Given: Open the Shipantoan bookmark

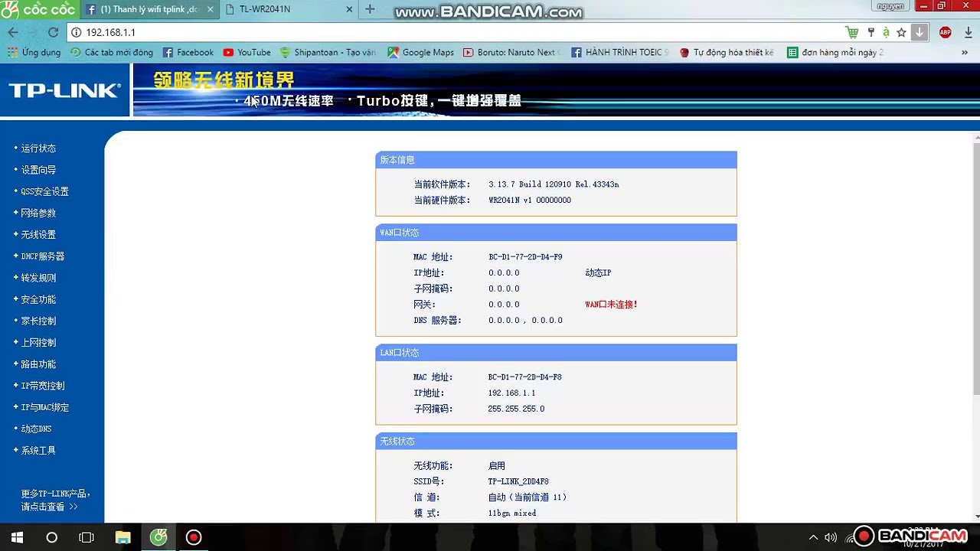Looking at the screenshot, I should [328, 52].
